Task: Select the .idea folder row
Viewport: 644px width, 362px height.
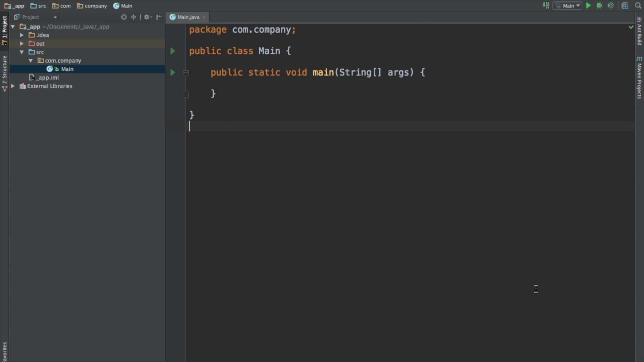Action: click(87, 35)
